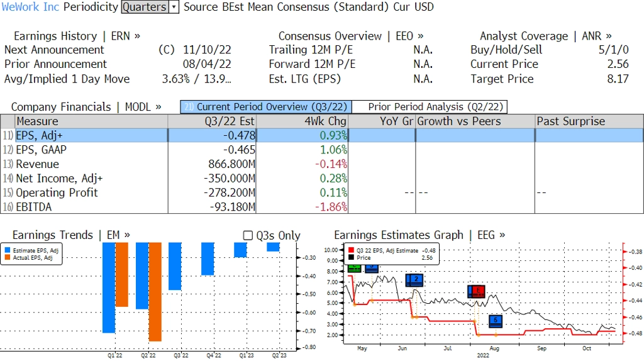Select row 12 EPS, GAAP
Image resolution: width=644 pixels, height=361 pixels.
coord(322,150)
